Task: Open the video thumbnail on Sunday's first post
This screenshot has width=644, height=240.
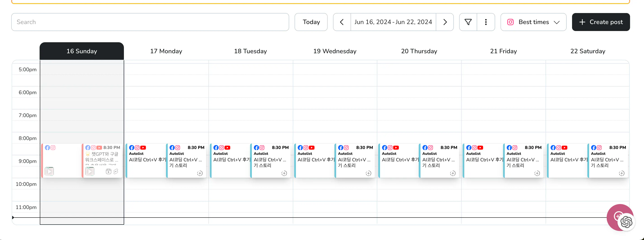Action: click(49, 171)
